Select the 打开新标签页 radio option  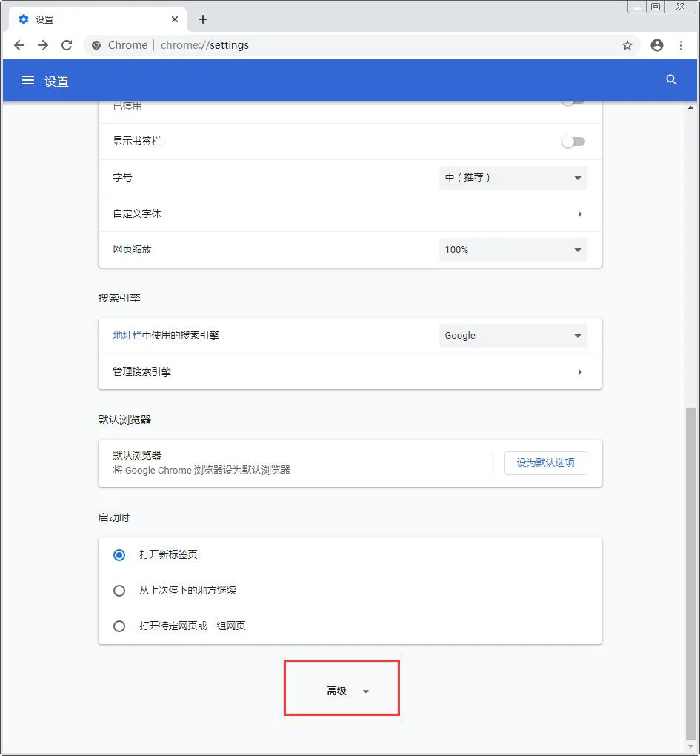tap(119, 554)
